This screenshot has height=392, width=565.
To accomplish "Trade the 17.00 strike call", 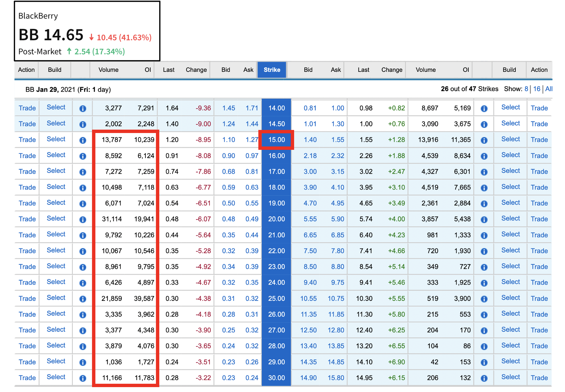I will click(x=27, y=172).
